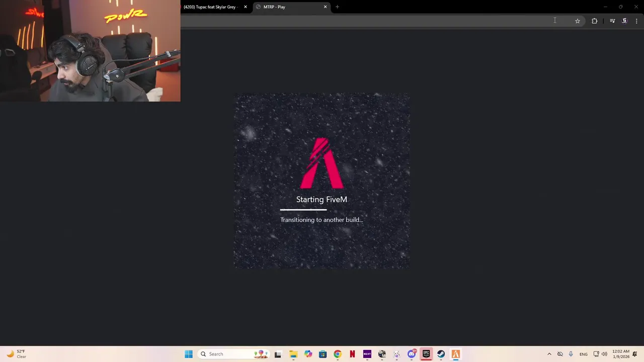
Task: Click the 'Starting FiveM' text
Action: pos(321,200)
